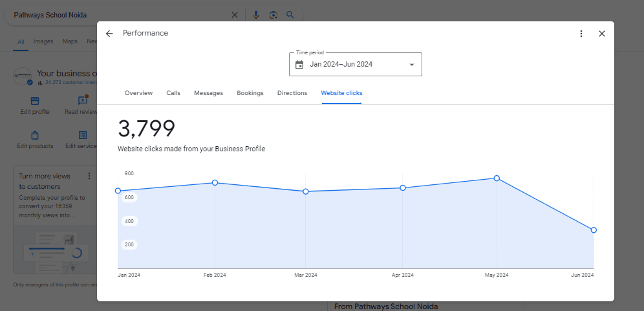This screenshot has width=644, height=311.
Task: Clear the search box with X icon
Action: tap(235, 15)
